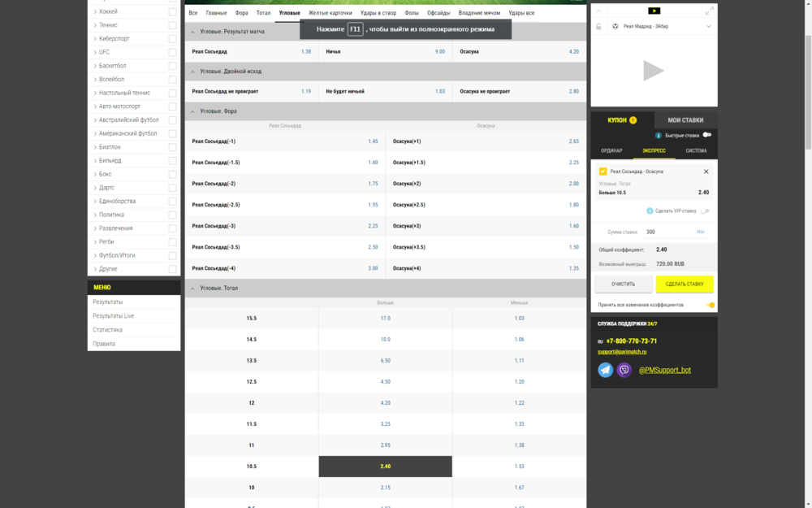
Task: Click the yellow play icon above the video
Action: pyautogui.click(x=654, y=11)
